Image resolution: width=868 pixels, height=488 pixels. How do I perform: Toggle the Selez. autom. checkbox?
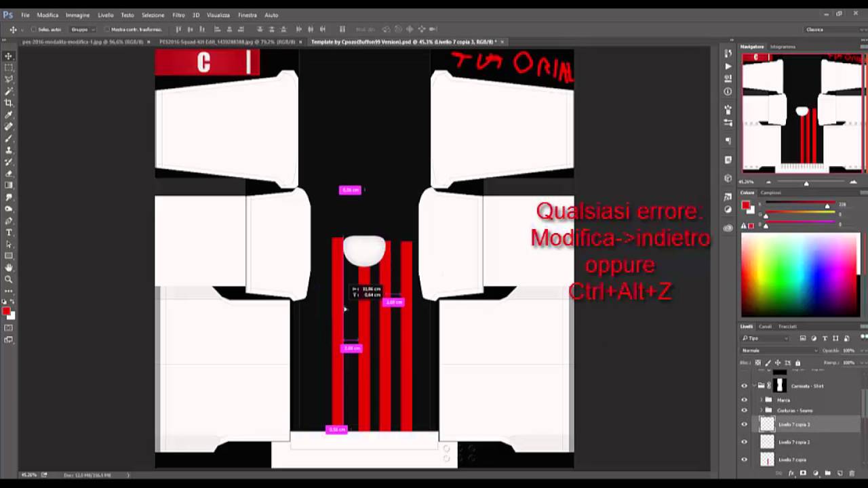coord(34,29)
